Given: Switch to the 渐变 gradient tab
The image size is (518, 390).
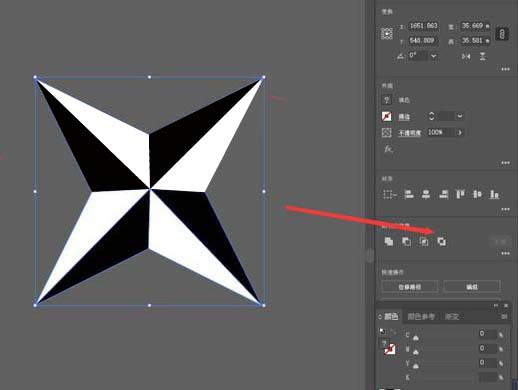Looking at the screenshot, I should [x=452, y=316].
